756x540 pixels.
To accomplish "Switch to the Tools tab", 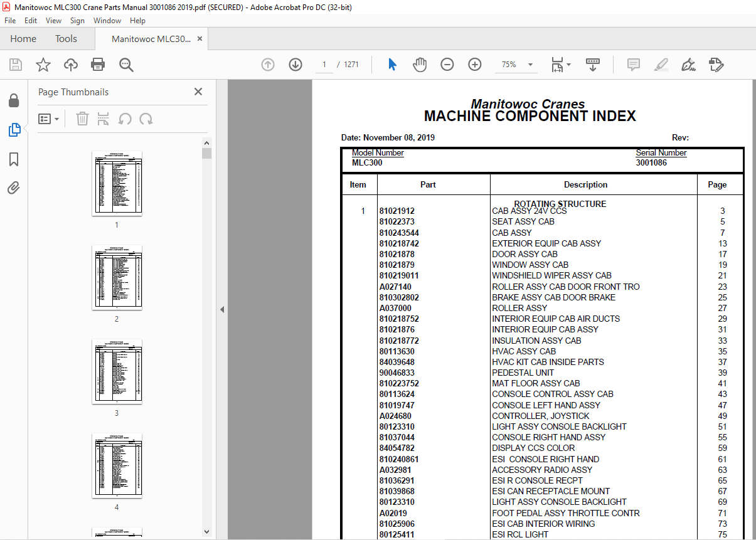I will 66,39.
